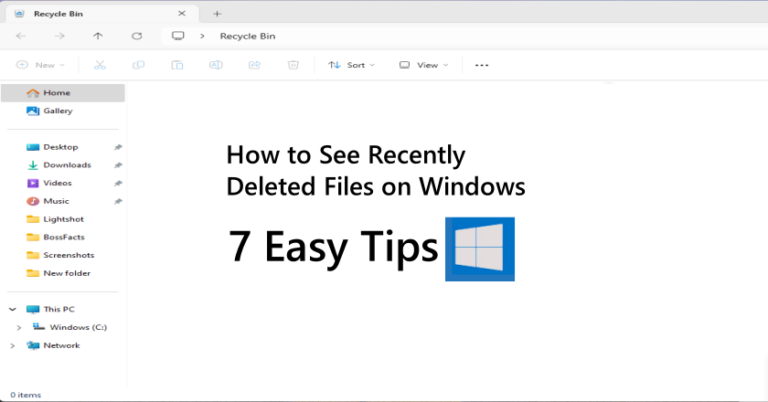768x402 pixels.
Task: Click the Music note icon in sidebar
Action: pos(33,201)
